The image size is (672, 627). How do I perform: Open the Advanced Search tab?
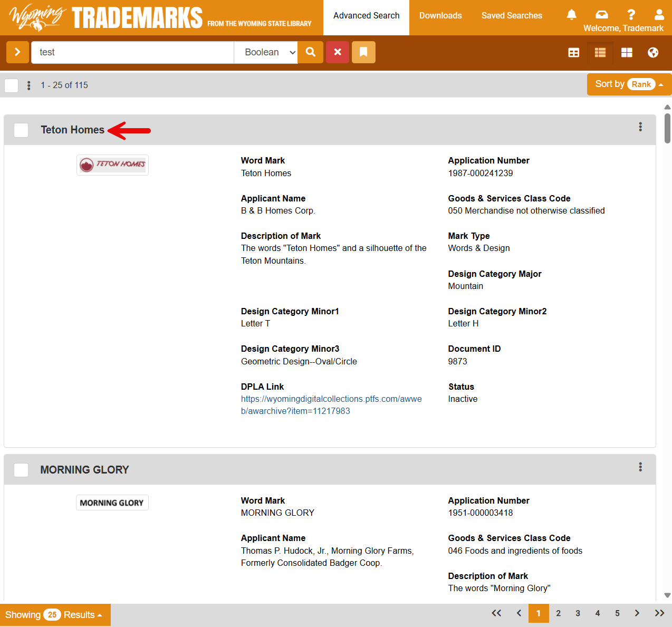click(x=367, y=16)
